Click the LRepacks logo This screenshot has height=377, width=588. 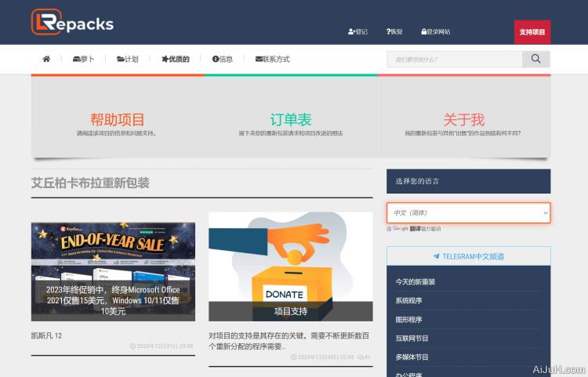73,23
